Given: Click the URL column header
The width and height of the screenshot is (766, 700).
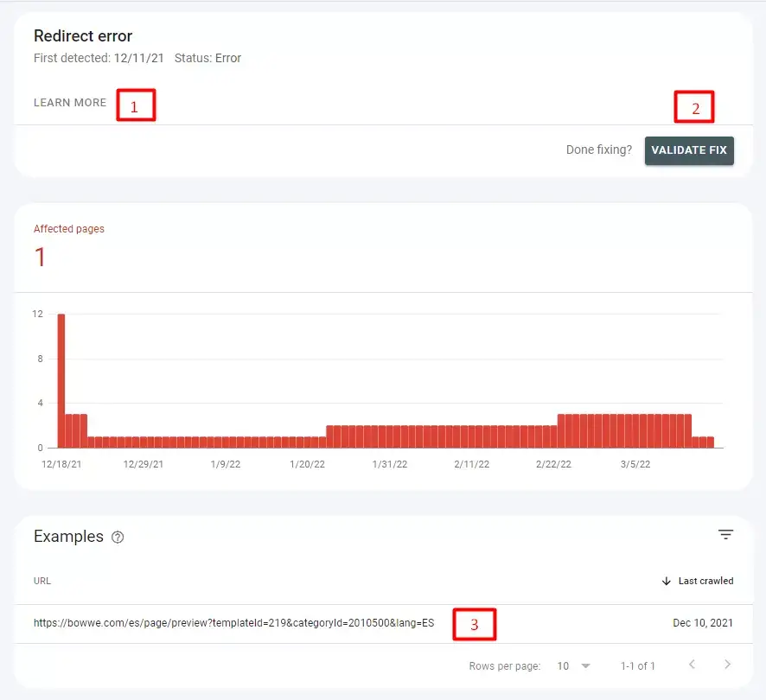Looking at the screenshot, I should [x=42, y=581].
